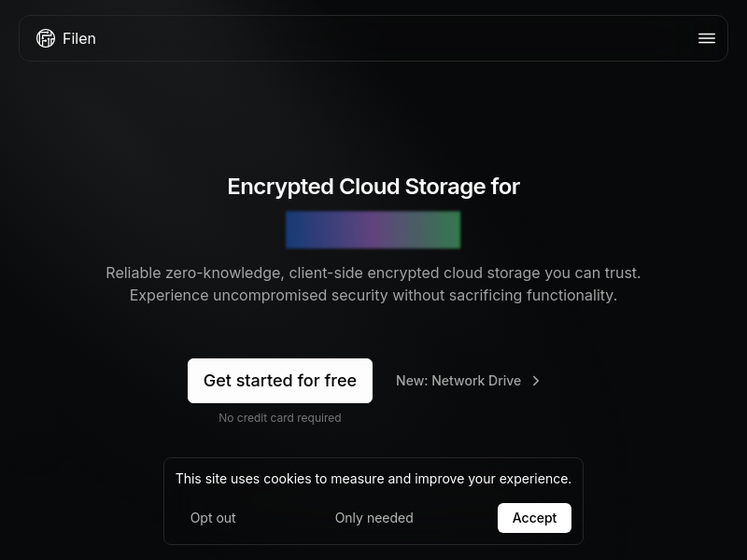747x560 pixels.
Task: Click the Experience uncompromised security line
Action: [x=373, y=295]
